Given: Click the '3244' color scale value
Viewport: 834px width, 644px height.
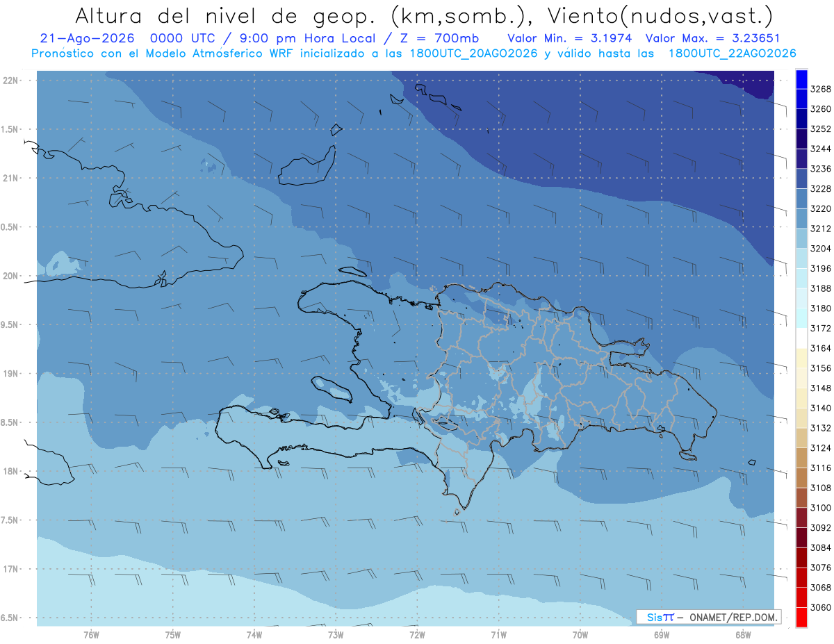Looking at the screenshot, I should (821, 149).
